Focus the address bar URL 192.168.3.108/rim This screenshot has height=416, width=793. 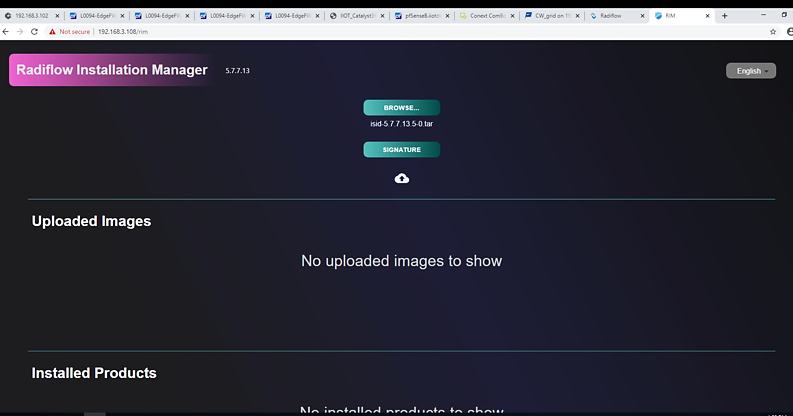(123, 31)
